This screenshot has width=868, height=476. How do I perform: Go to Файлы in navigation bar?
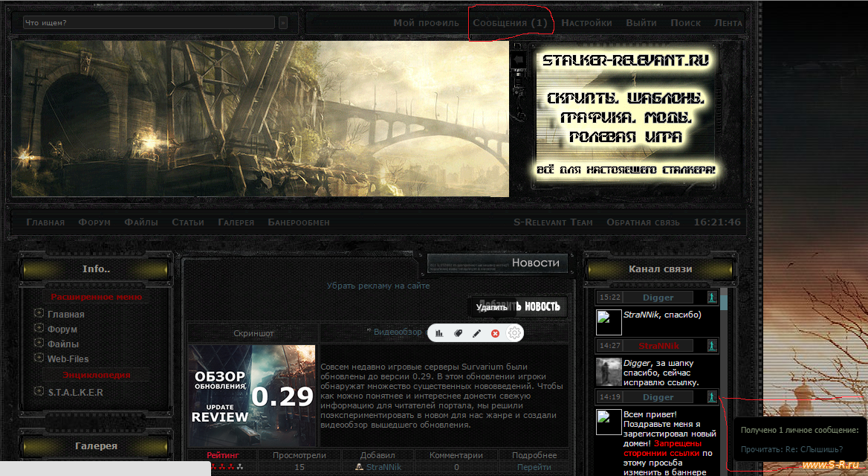tap(141, 222)
